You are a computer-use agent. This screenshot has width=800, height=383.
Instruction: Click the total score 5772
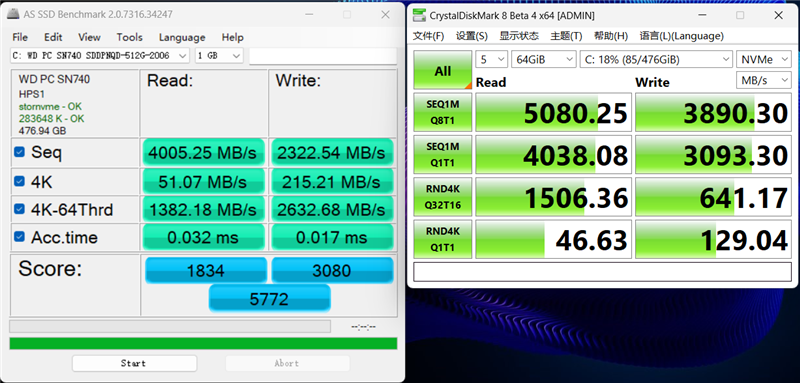pyautogui.click(x=269, y=298)
